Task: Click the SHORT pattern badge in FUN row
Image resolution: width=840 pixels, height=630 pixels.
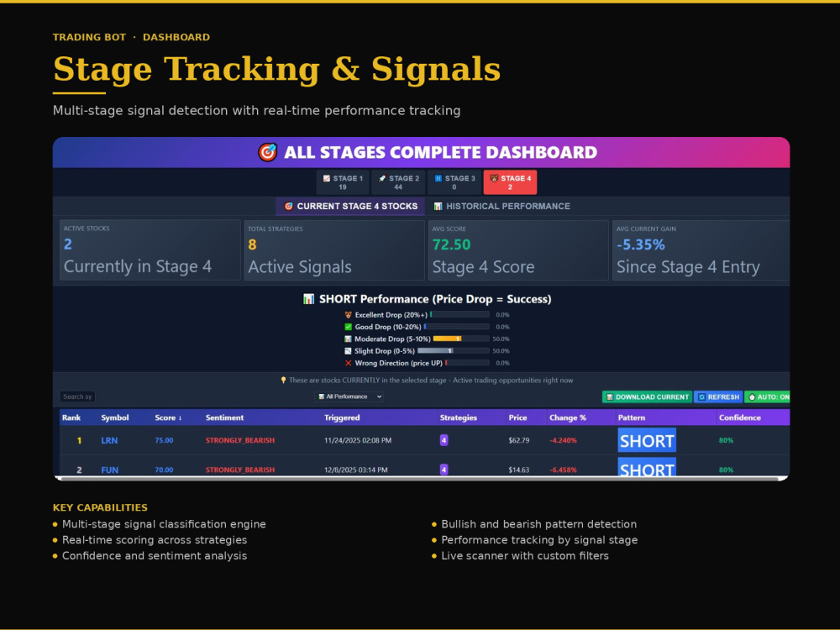Action: [647, 467]
